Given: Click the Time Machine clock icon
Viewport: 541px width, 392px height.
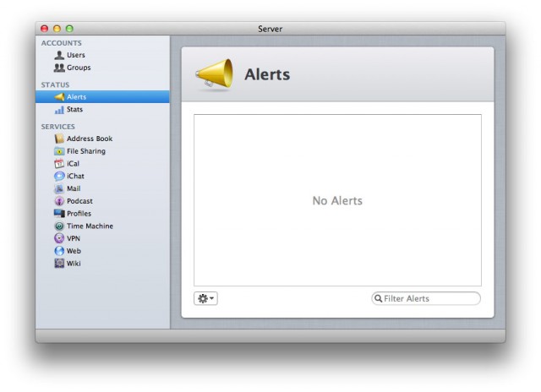Looking at the screenshot, I should tap(59, 226).
